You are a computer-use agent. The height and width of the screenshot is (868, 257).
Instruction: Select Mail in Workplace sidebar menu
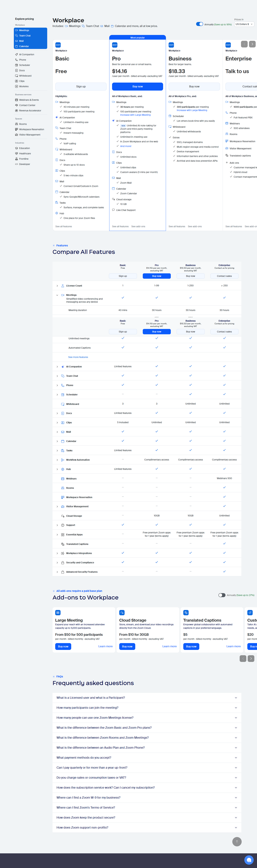pyautogui.click(x=30, y=41)
